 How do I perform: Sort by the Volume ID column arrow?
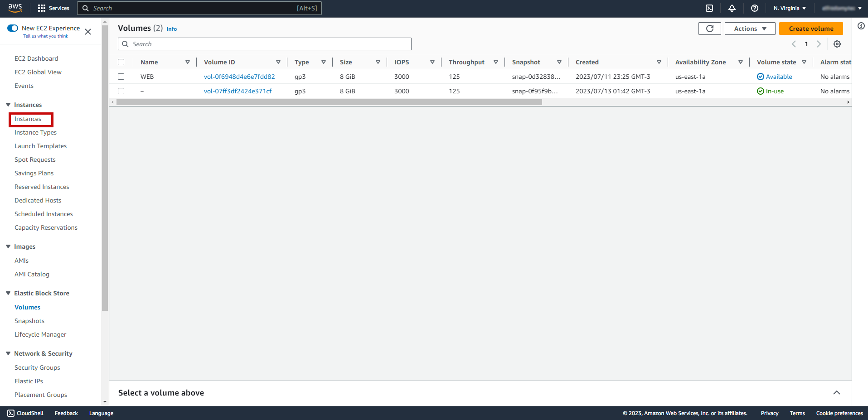coord(278,62)
